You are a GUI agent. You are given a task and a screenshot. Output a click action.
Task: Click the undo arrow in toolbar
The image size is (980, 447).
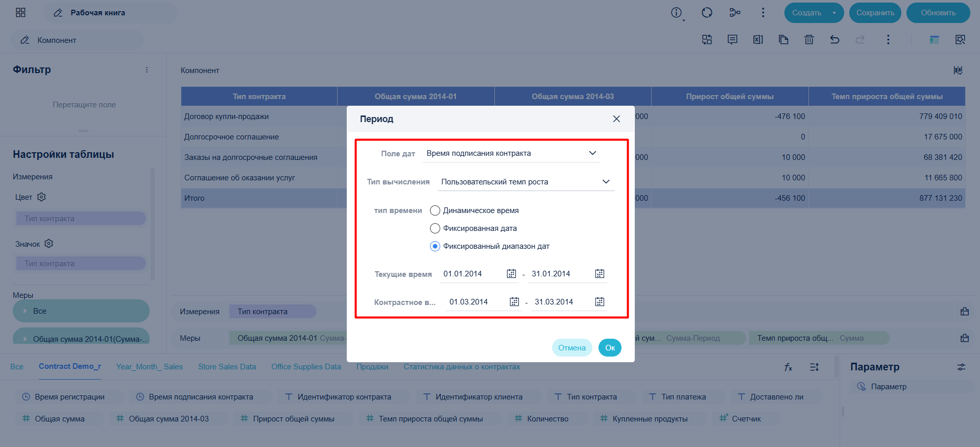(x=834, y=40)
